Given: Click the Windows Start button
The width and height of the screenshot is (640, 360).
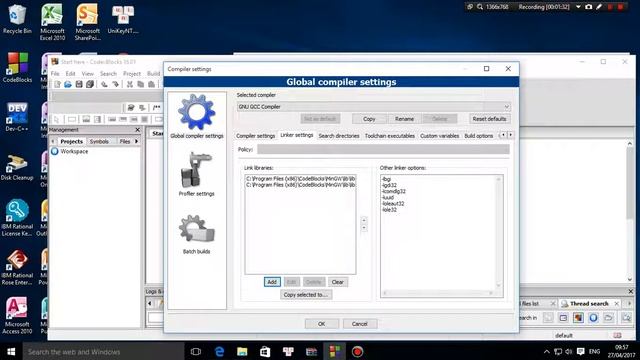Looking at the screenshot, I should [x=11, y=351].
